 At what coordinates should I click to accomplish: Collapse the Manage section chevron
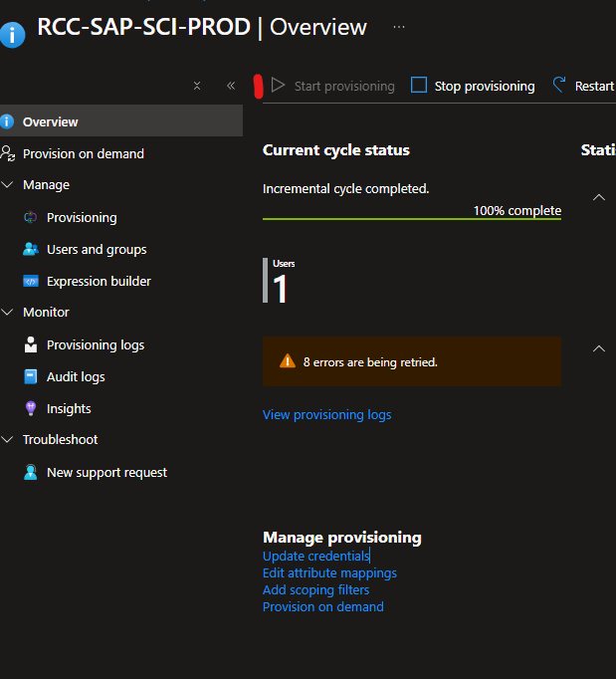pos(7,184)
